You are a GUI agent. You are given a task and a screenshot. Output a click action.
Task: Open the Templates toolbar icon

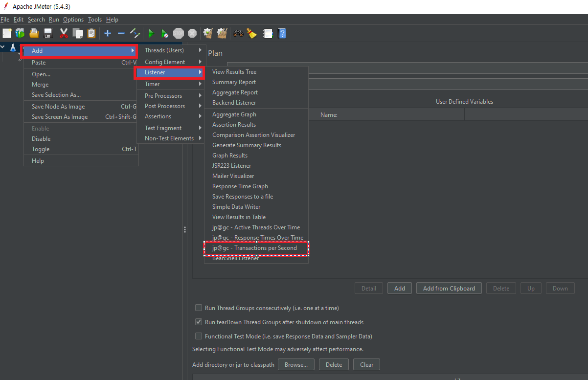coord(20,33)
